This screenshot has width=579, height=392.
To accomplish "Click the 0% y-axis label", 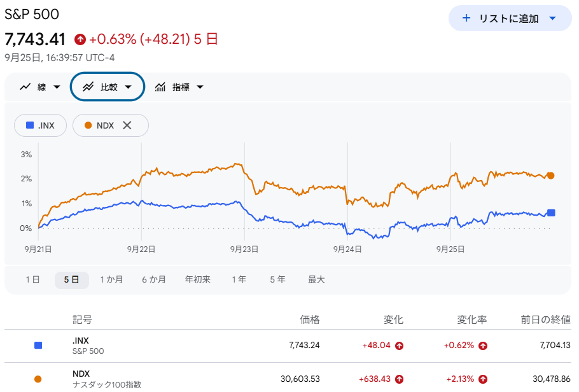I will click(x=26, y=228).
